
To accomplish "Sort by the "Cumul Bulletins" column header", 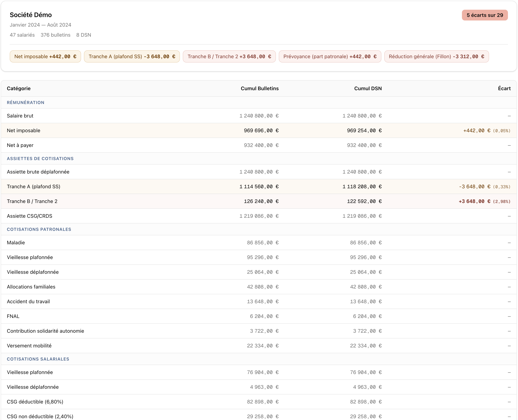I will 260,88.
